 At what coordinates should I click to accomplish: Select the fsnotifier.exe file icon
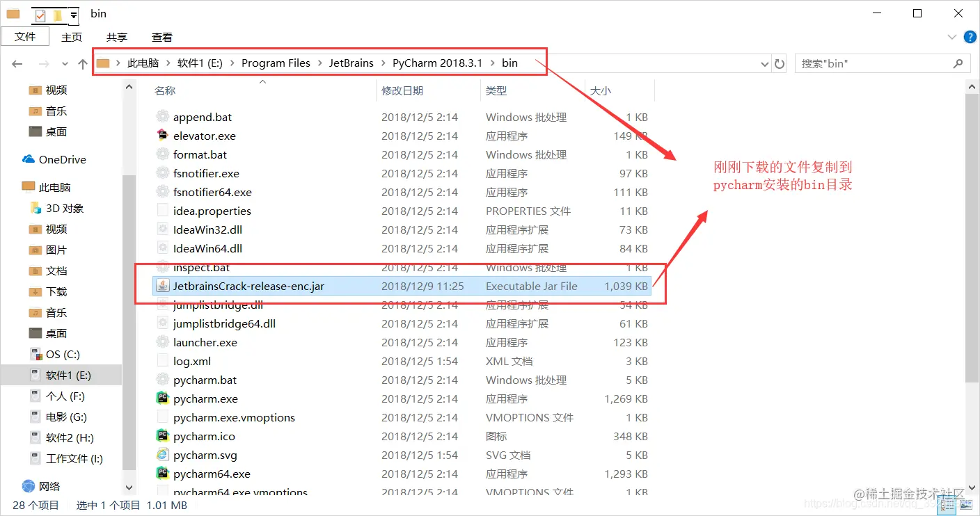(x=162, y=173)
